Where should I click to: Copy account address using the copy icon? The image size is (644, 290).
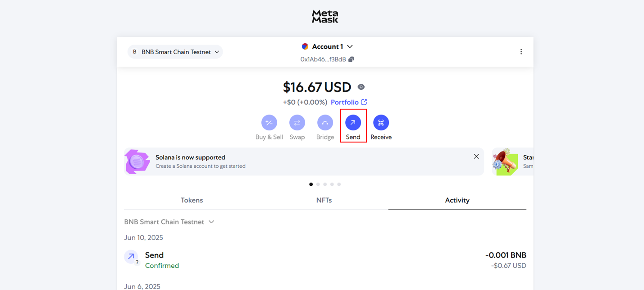[351, 60]
